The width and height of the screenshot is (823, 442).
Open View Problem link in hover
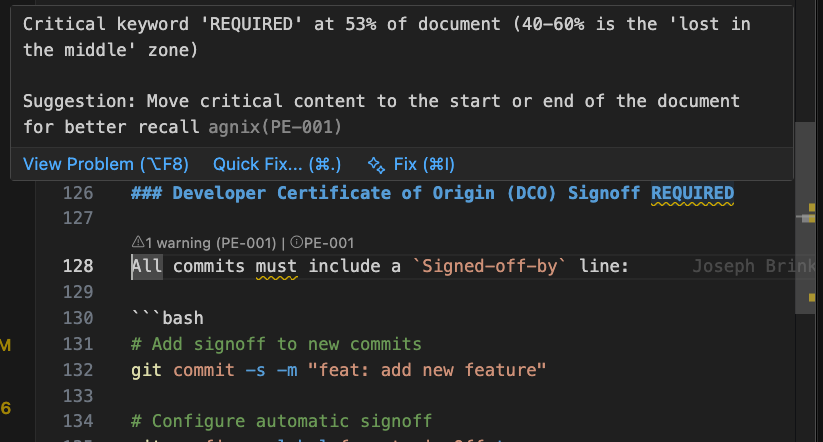coord(106,164)
